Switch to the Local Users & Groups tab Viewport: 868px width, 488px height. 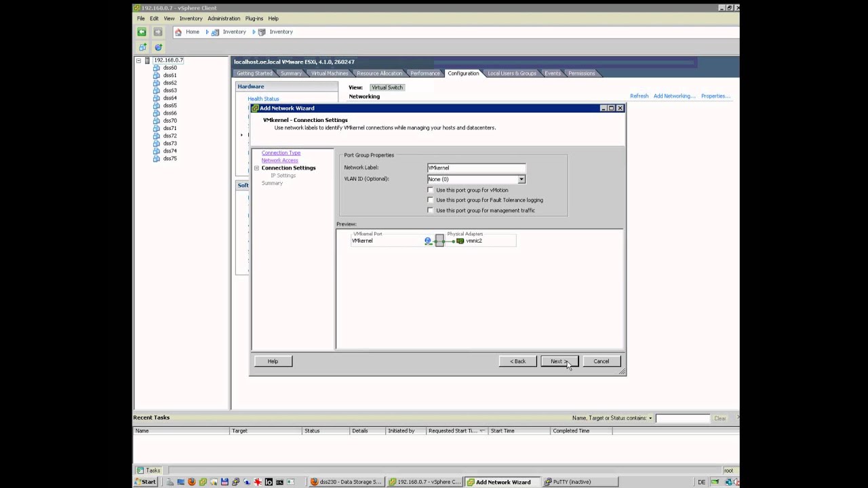click(x=511, y=73)
